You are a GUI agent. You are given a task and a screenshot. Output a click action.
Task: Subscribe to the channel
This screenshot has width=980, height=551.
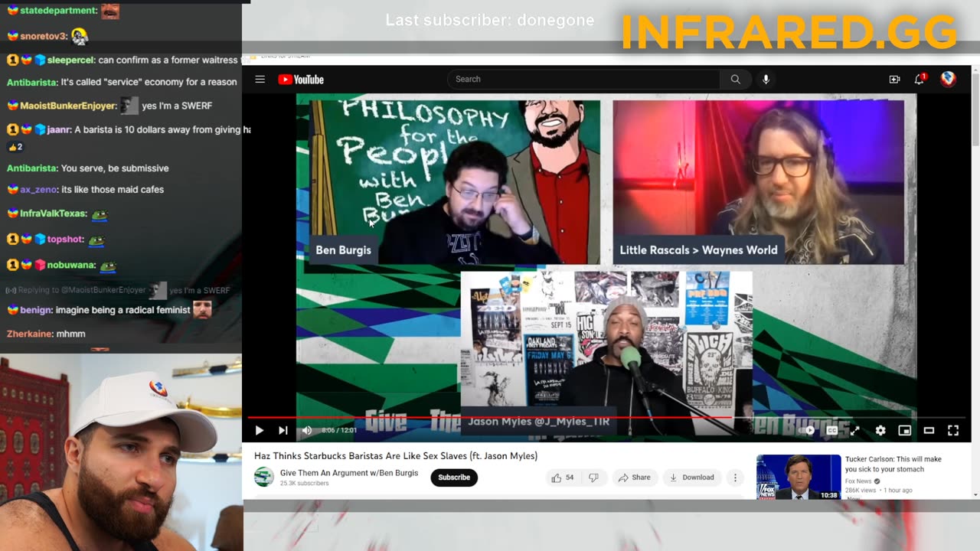(454, 477)
